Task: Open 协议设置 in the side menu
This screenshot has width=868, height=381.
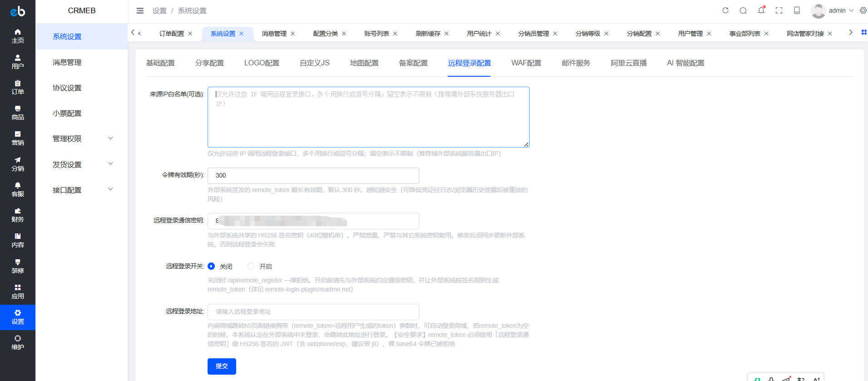Action: point(82,88)
